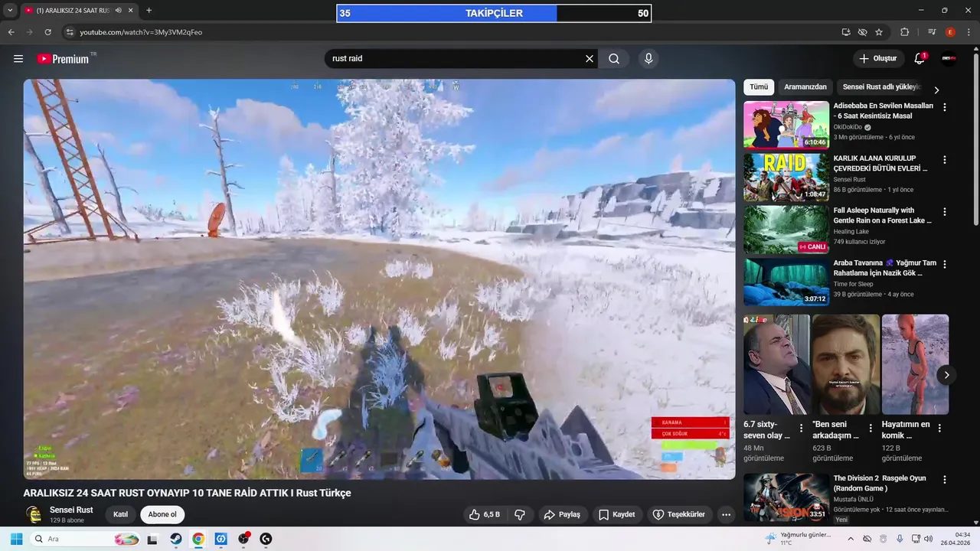Image resolution: width=980 pixels, height=551 pixels.
Task: Click the Katıl join button
Action: point(120,514)
